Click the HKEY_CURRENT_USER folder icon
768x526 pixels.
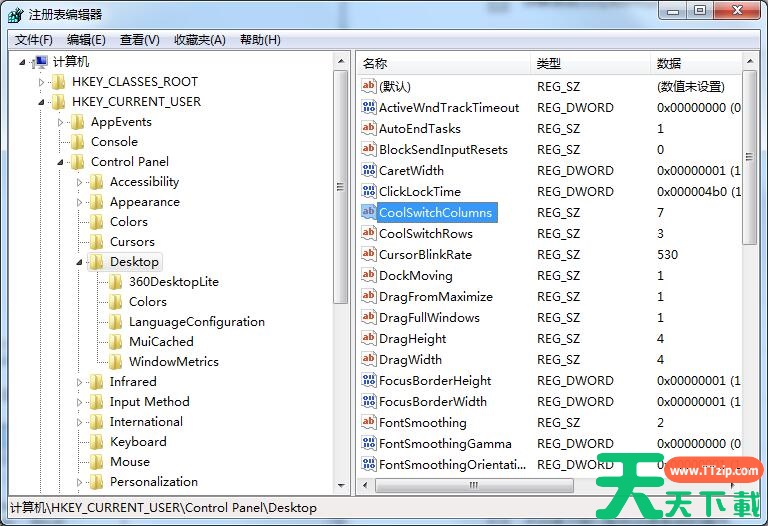pos(58,102)
